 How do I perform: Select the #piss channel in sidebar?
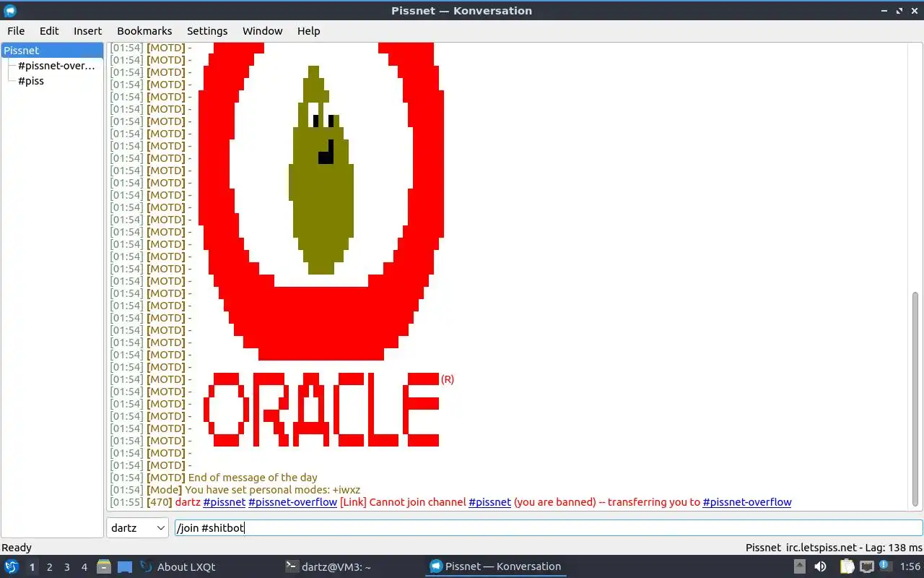[31, 81]
